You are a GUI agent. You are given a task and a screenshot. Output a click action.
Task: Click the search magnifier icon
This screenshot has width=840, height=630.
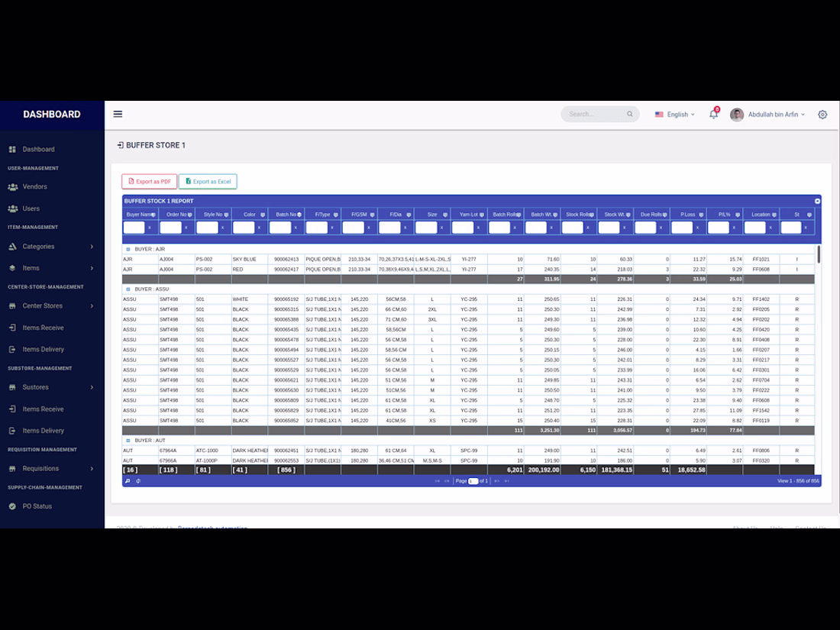pos(629,114)
